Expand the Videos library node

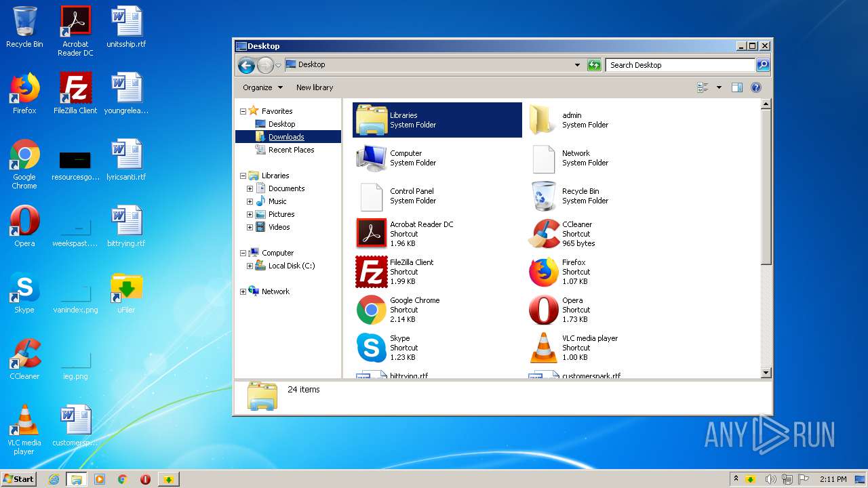coord(250,227)
